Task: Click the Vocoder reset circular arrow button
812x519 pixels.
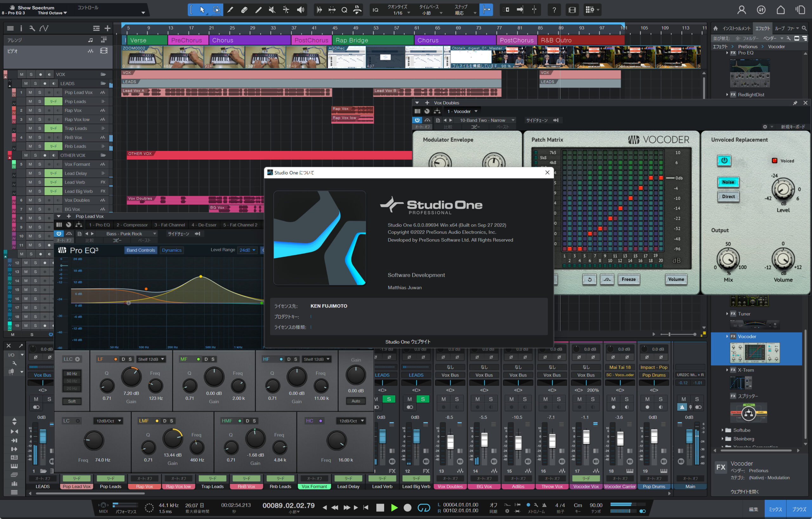Action: click(589, 279)
